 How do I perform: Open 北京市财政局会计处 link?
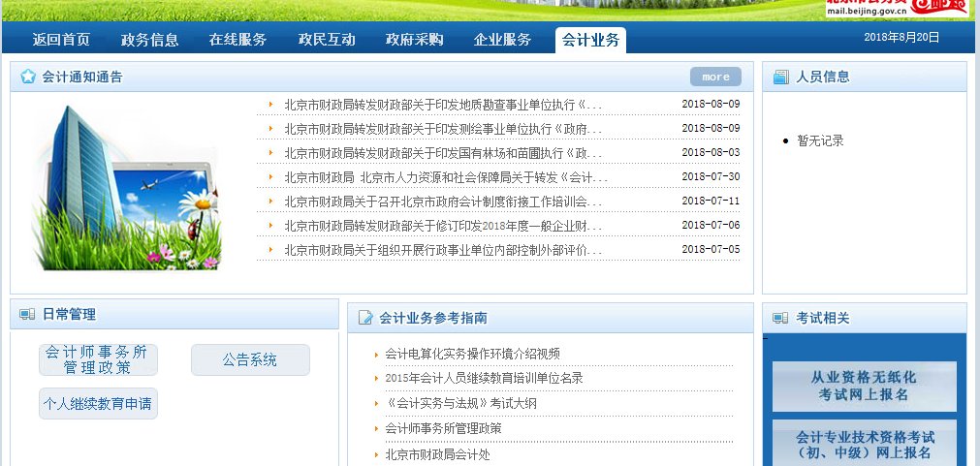point(437,454)
